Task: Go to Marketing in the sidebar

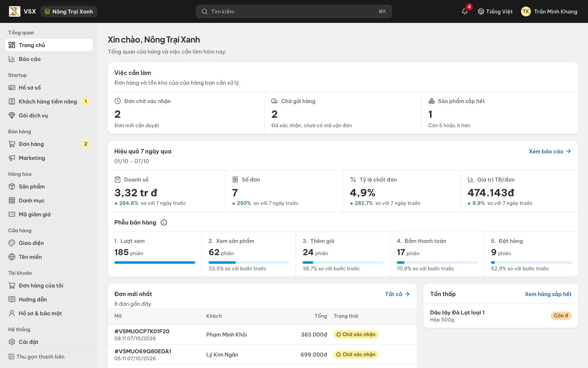Action: [49, 158]
